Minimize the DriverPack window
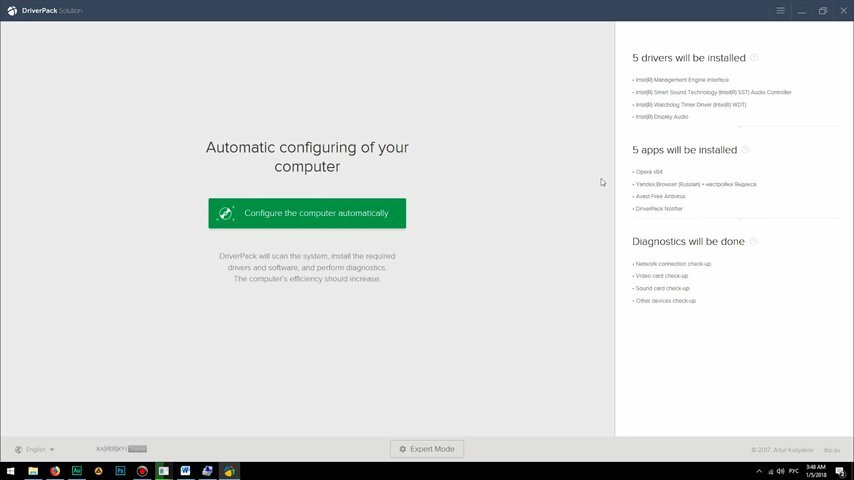The image size is (854, 480). click(802, 10)
